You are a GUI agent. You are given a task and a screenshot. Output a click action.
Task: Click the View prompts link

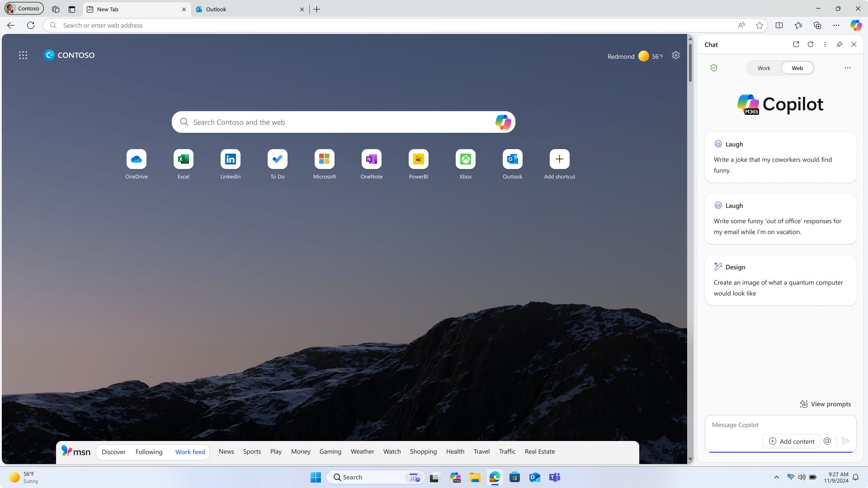[826, 404]
